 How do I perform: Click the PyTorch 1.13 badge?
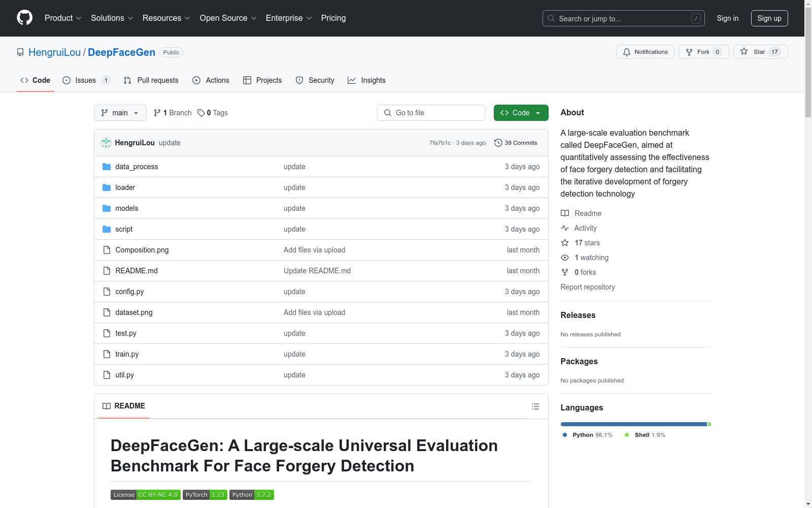pos(205,495)
